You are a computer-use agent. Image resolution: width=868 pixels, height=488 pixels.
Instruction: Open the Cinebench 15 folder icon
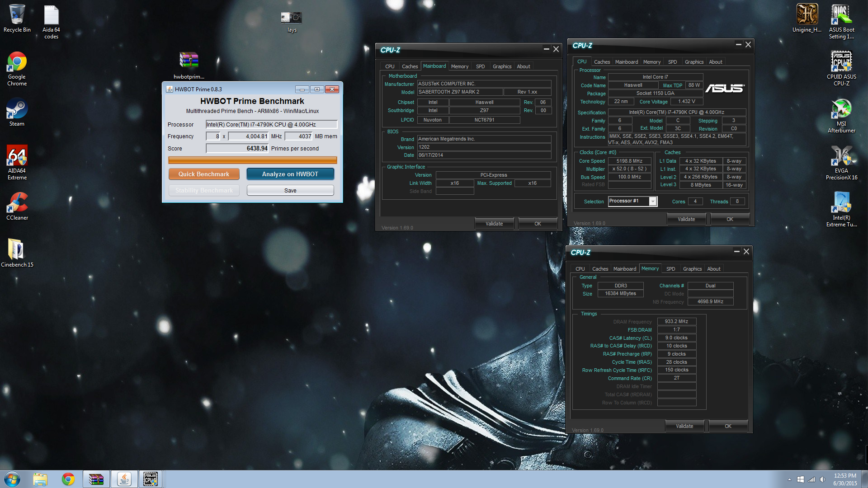[x=17, y=253]
